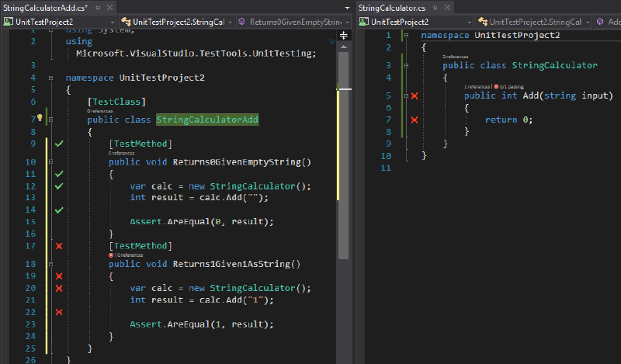The width and height of the screenshot is (621, 364).
Task: Click the Assert.AreEqual(0, result) statement
Action: [202, 222]
